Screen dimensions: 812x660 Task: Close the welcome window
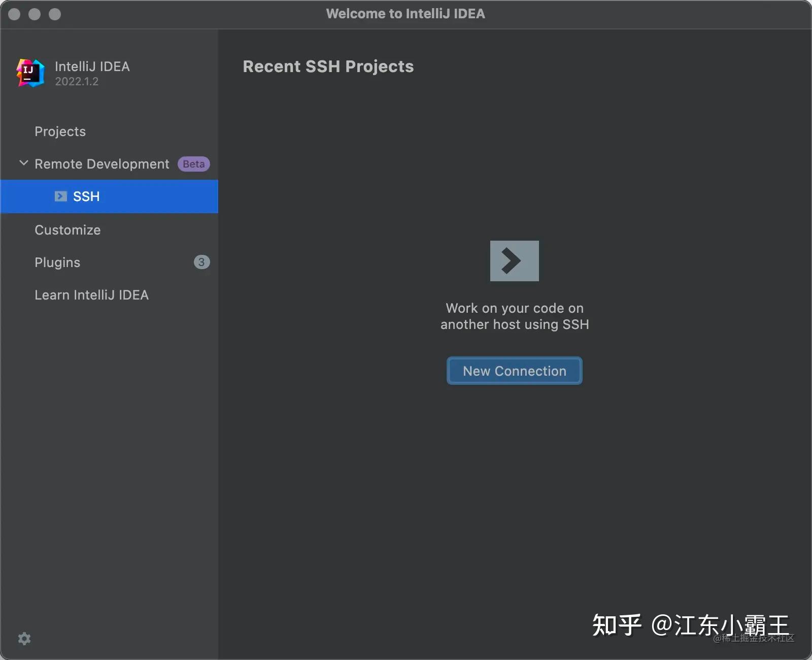pyautogui.click(x=14, y=14)
